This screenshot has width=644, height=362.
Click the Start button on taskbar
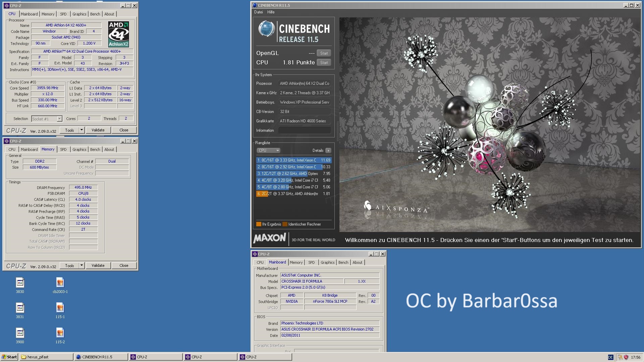coord(9,357)
